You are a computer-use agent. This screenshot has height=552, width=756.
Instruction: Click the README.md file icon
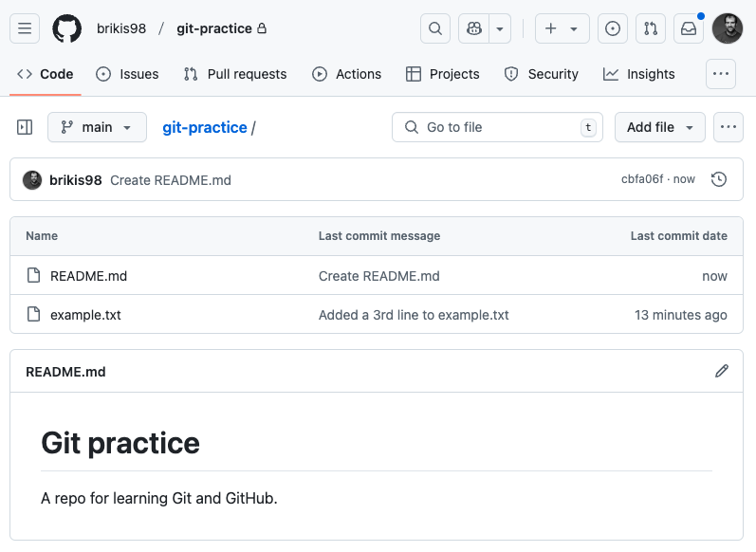(34, 275)
